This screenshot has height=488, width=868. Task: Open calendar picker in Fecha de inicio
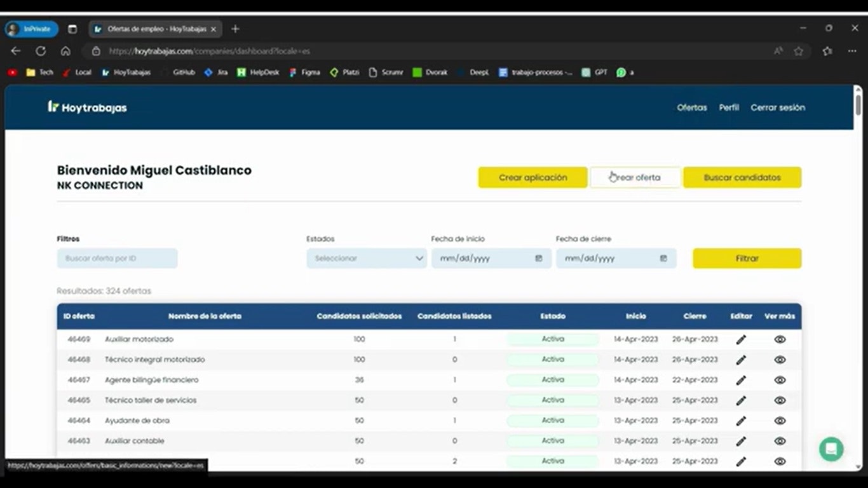pyautogui.click(x=539, y=259)
